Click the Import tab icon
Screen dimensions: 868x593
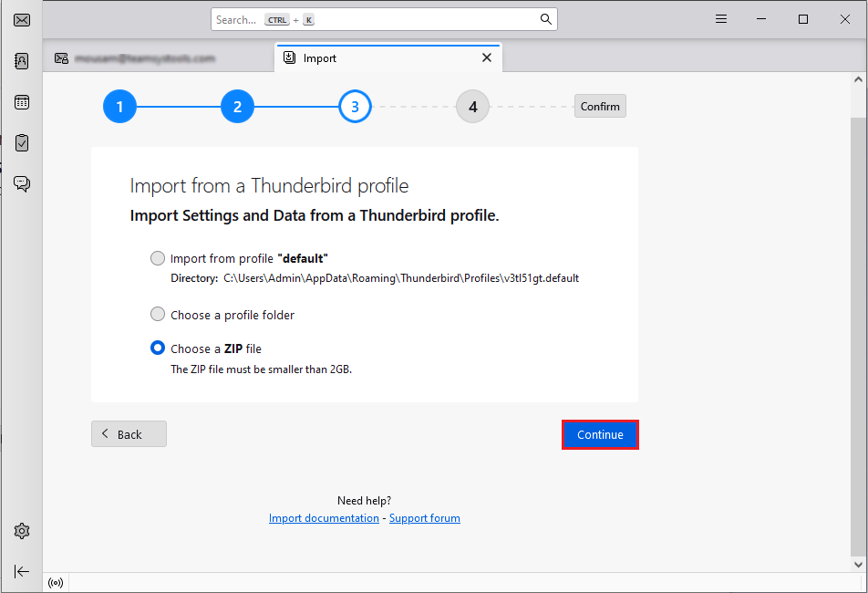tap(289, 57)
